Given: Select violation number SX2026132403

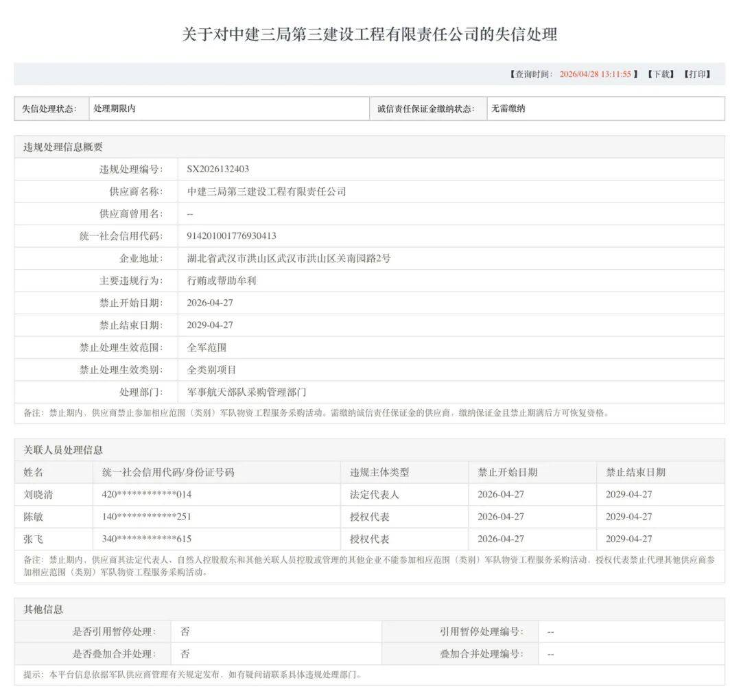Looking at the screenshot, I should (217, 169).
